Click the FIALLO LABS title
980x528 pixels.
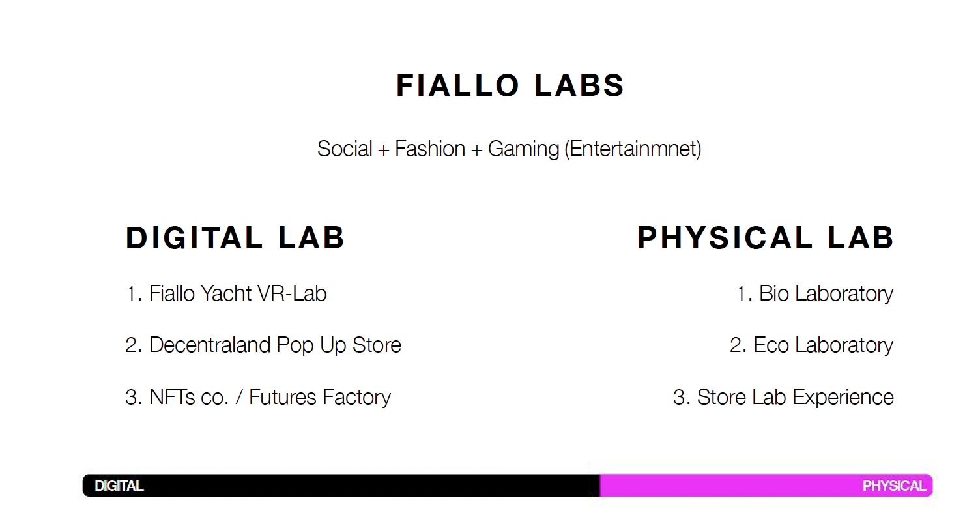pos(510,85)
